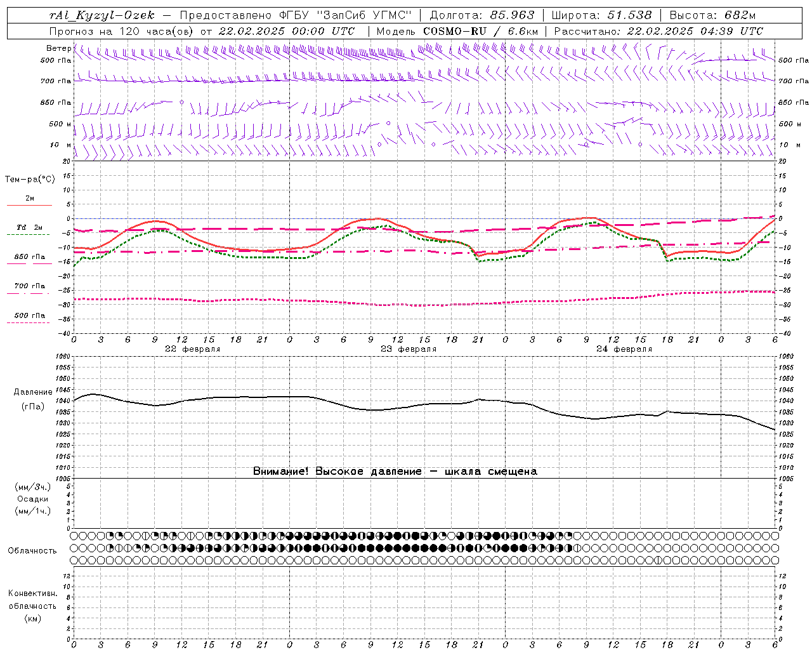Click the Конвективн. label
The width and height of the screenshot is (812, 650).
pos(32,594)
